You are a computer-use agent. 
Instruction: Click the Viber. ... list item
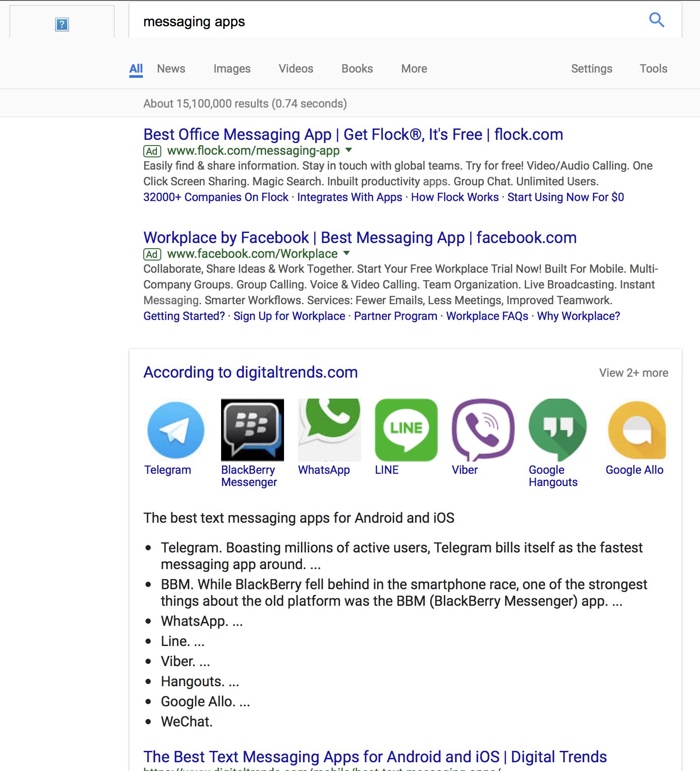tap(185, 661)
